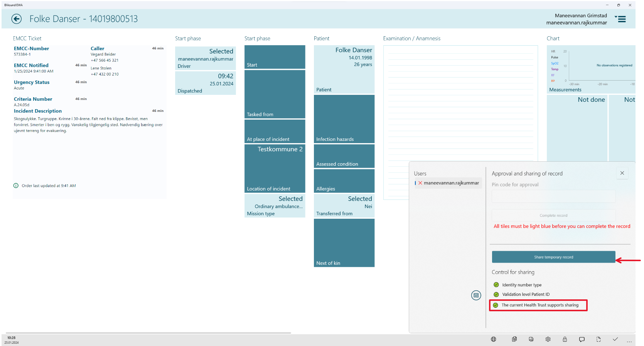Screen dimensions: 644x346
Task: Click logged-in user Maneevannan Grimstad
Action: click(x=581, y=16)
